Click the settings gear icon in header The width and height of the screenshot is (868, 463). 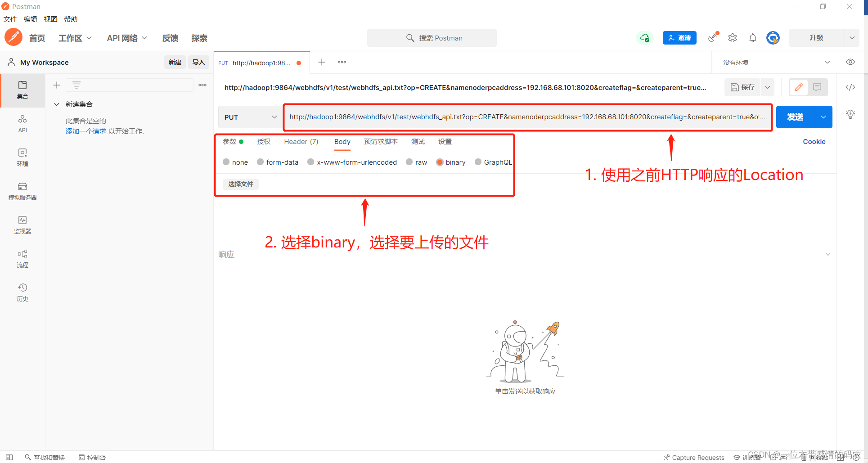[733, 38]
